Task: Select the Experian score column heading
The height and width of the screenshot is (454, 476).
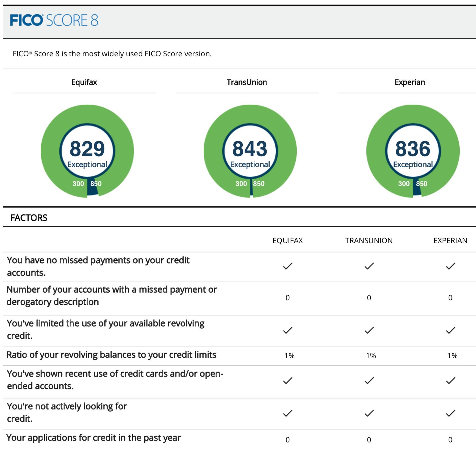Action: pos(410,82)
